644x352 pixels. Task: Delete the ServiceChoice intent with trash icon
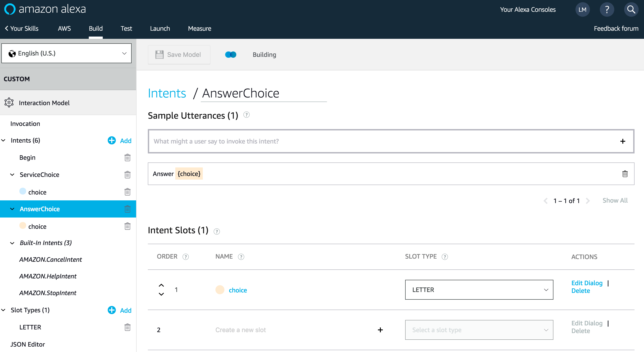(x=128, y=174)
